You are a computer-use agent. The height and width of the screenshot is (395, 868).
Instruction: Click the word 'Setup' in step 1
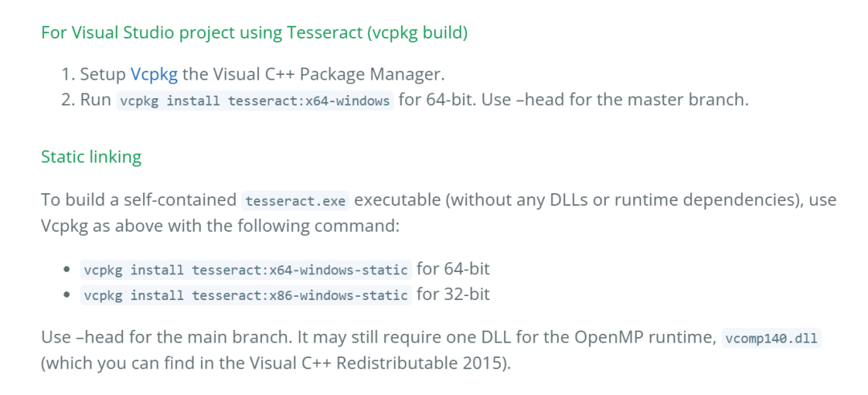(x=103, y=74)
